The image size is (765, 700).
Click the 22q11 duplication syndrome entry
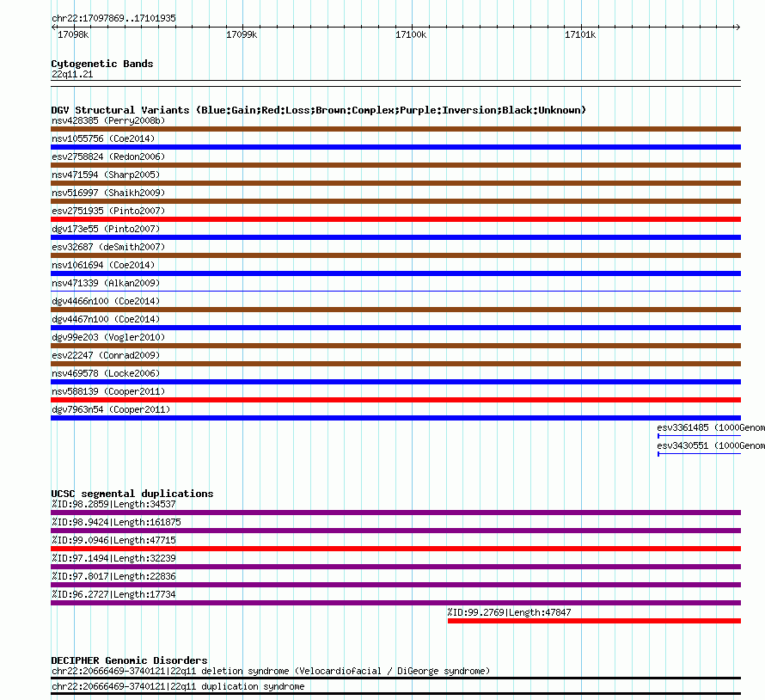178,686
